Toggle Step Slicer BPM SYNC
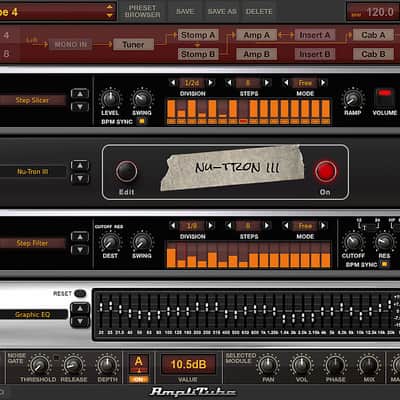This screenshot has height=400, width=400. coord(142,121)
